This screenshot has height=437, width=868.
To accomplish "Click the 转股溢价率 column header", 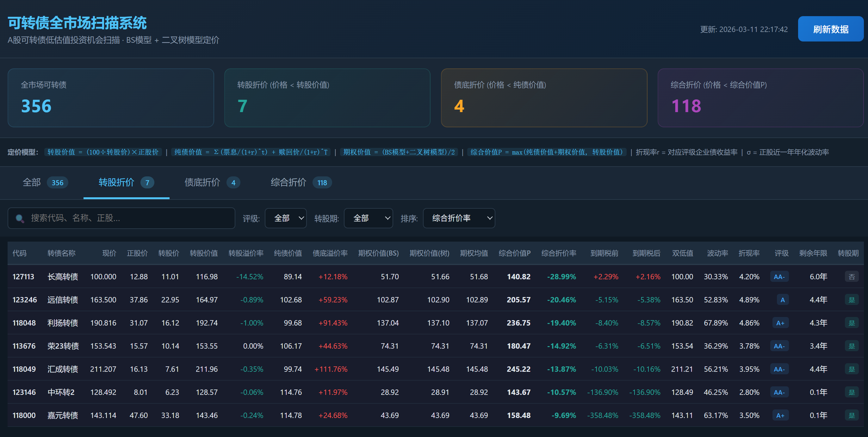I will coord(246,253).
